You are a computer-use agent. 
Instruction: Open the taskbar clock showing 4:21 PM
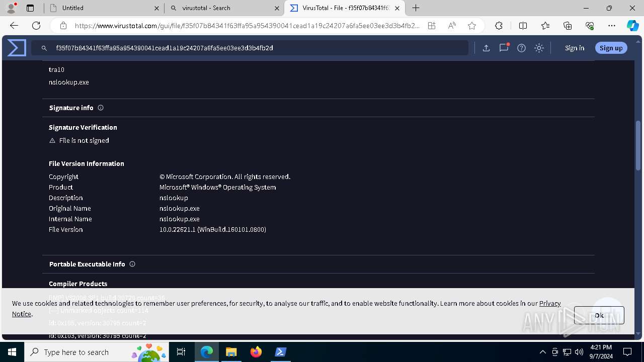pyautogui.click(x=601, y=352)
